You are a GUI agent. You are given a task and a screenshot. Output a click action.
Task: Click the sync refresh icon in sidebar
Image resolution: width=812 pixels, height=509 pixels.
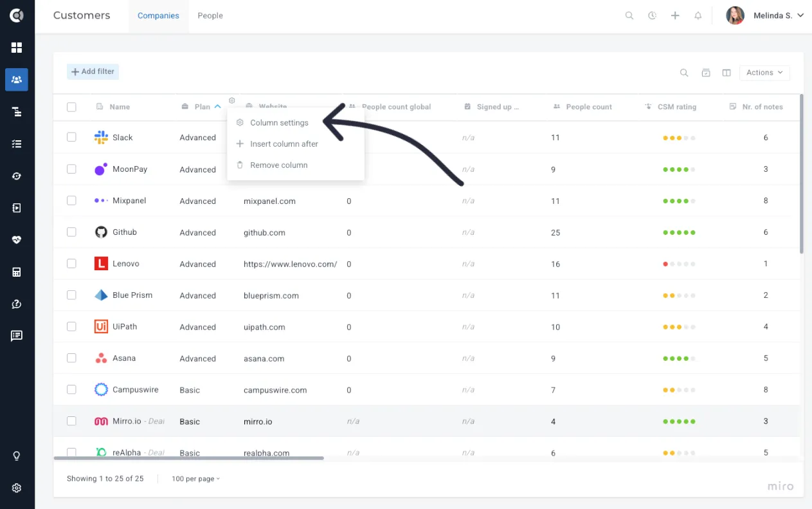17,176
